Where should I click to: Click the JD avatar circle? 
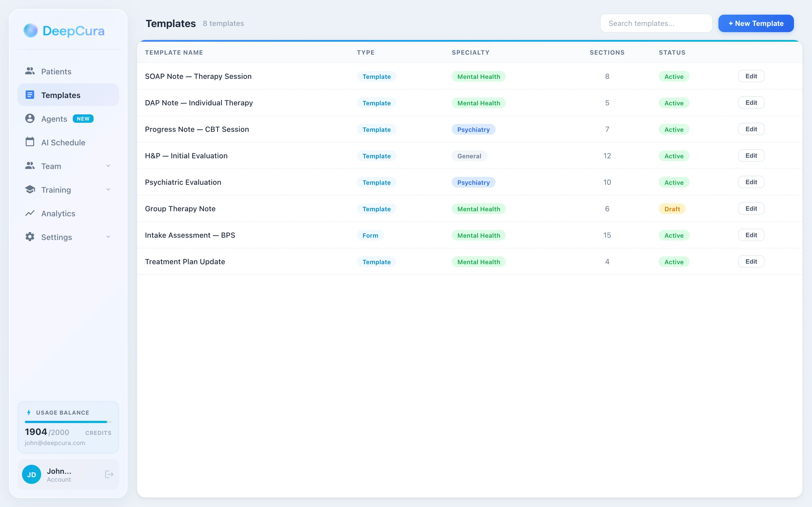click(x=32, y=474)
